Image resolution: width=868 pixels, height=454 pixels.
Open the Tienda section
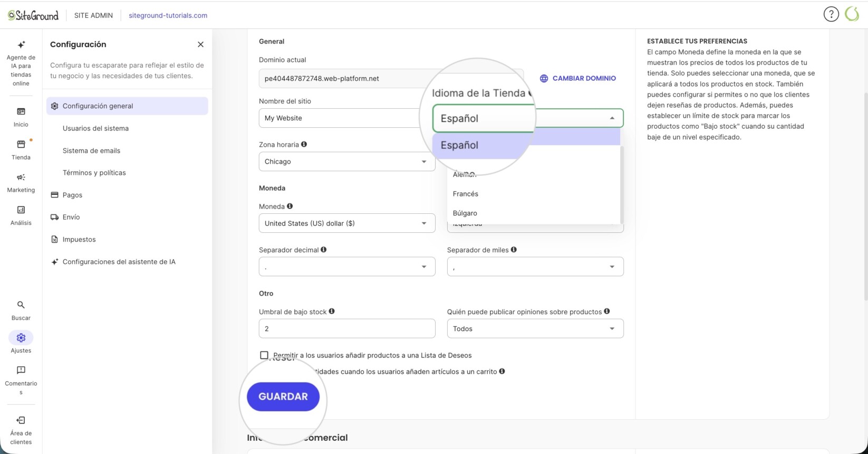click(21, 150)
